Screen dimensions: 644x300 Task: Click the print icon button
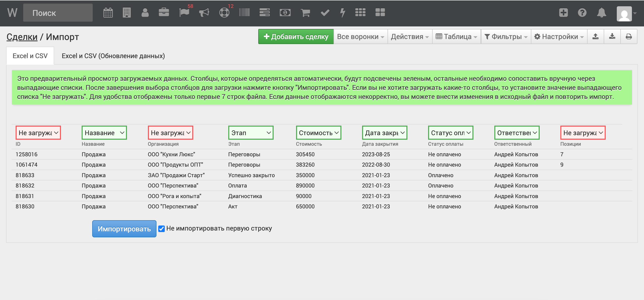click(629, 37)
